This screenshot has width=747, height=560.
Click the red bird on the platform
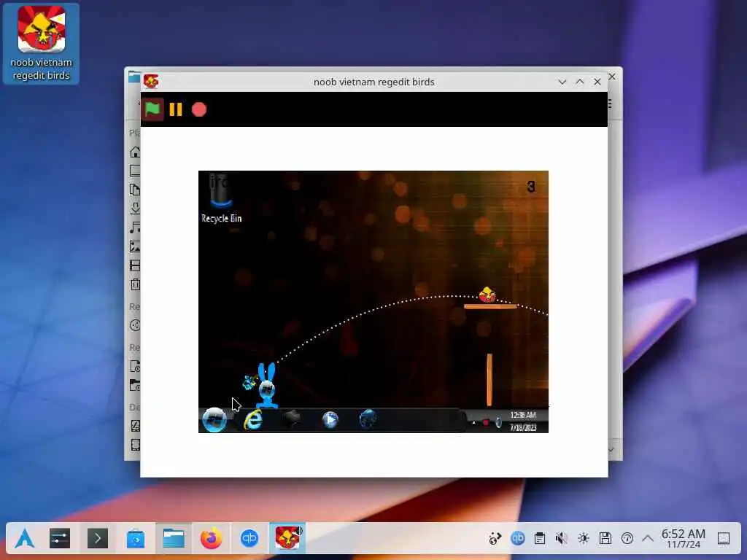[x=487, y=295]
